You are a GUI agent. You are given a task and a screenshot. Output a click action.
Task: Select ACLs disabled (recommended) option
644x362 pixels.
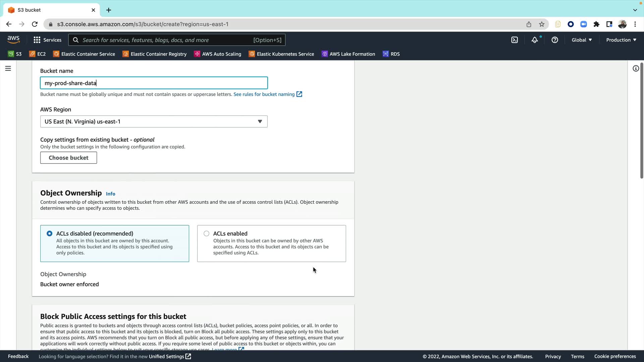click(50, 234)
